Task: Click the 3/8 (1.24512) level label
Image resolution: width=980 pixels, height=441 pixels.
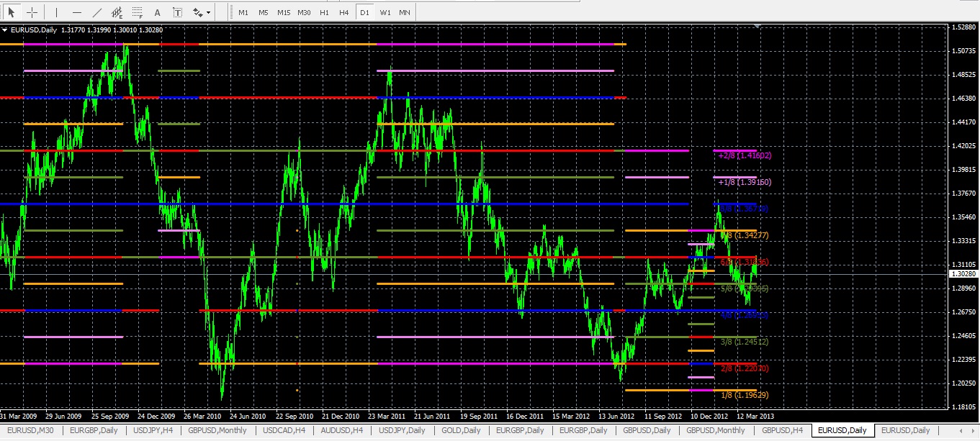Action: tap(744, 342)
